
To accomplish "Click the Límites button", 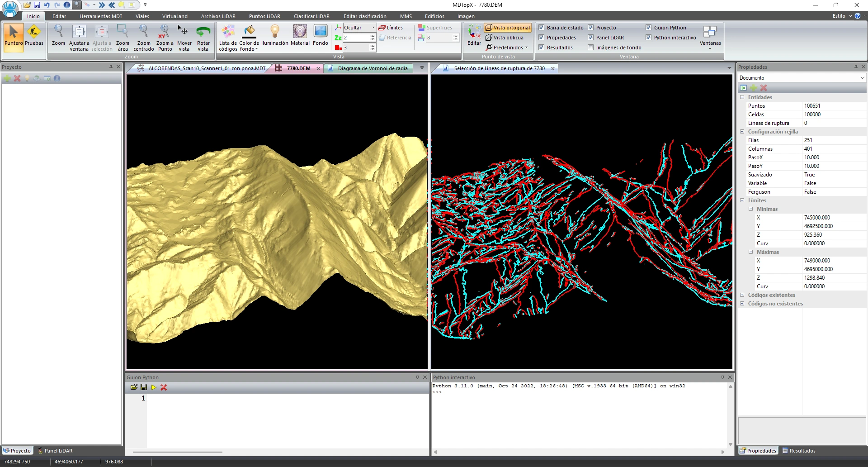I will 391,28.
